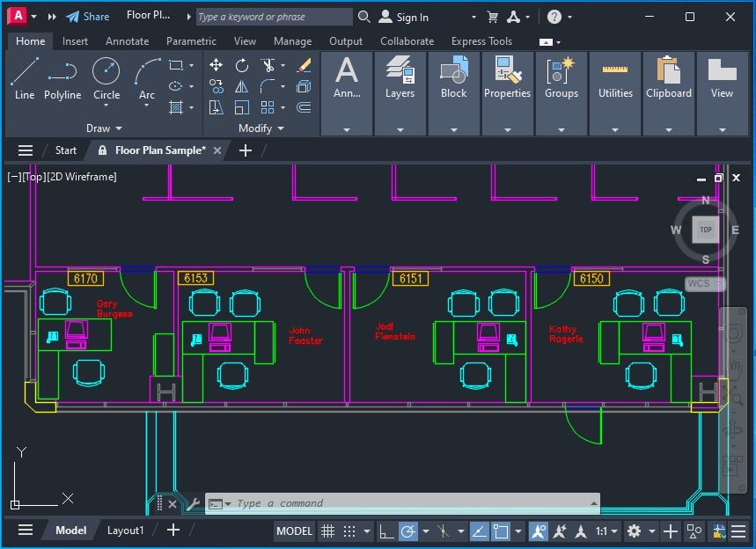The height and width of the screenshot is (549, 756).
Task: Toggle annotation objects visibility in status bar
Action: coord(538,531)
